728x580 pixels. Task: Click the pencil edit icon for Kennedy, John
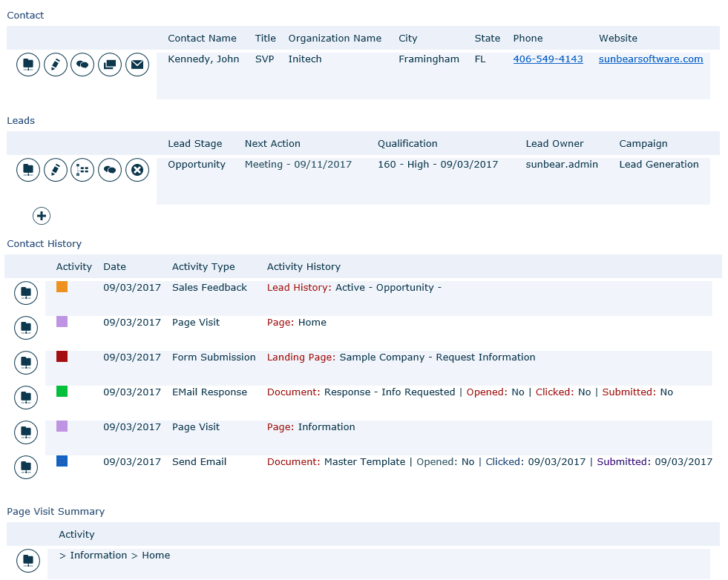click(56, 65)
